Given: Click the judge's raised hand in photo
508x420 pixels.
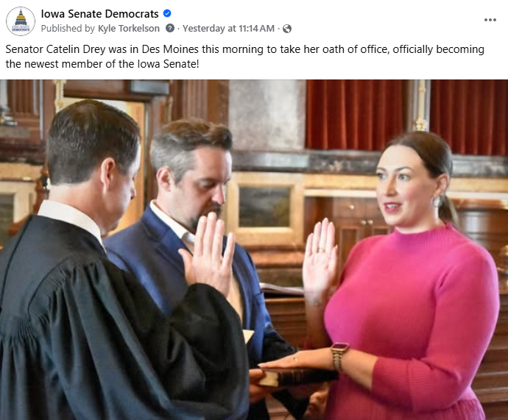Looking at the screenshot, I should 208,251.
